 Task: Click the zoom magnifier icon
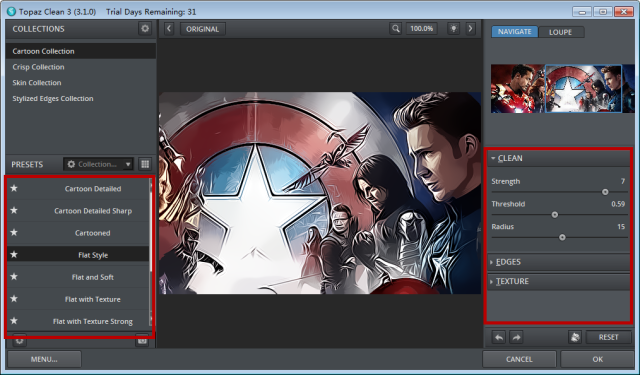point(396,29)
